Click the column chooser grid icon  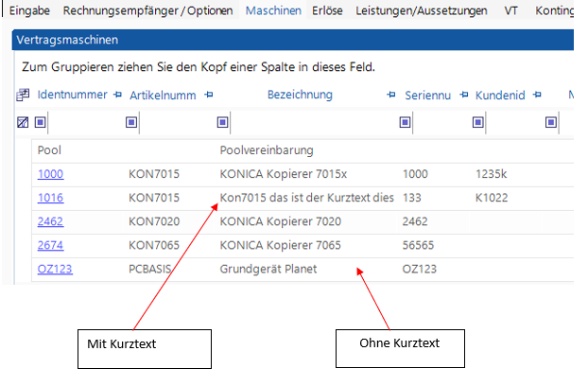23,95
